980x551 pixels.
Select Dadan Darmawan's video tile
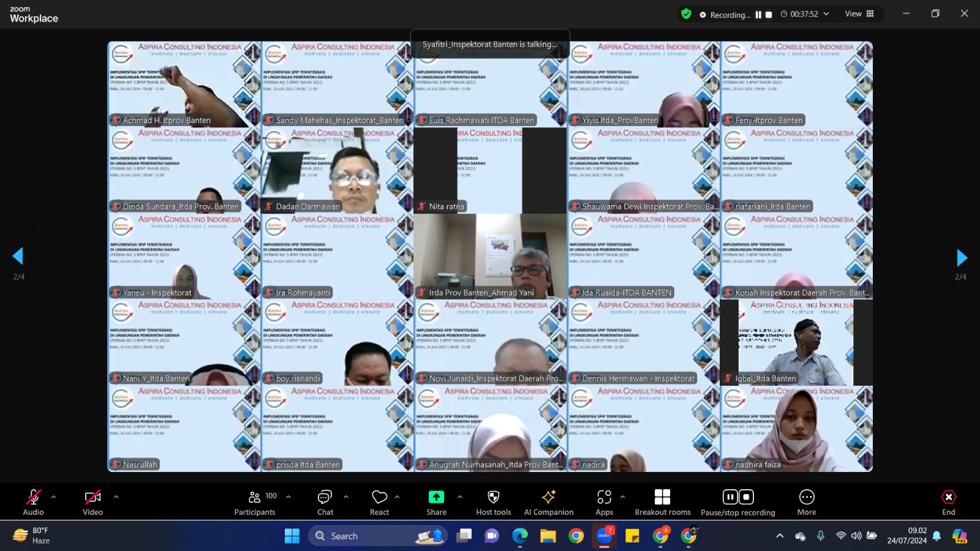tap(337, 170)
